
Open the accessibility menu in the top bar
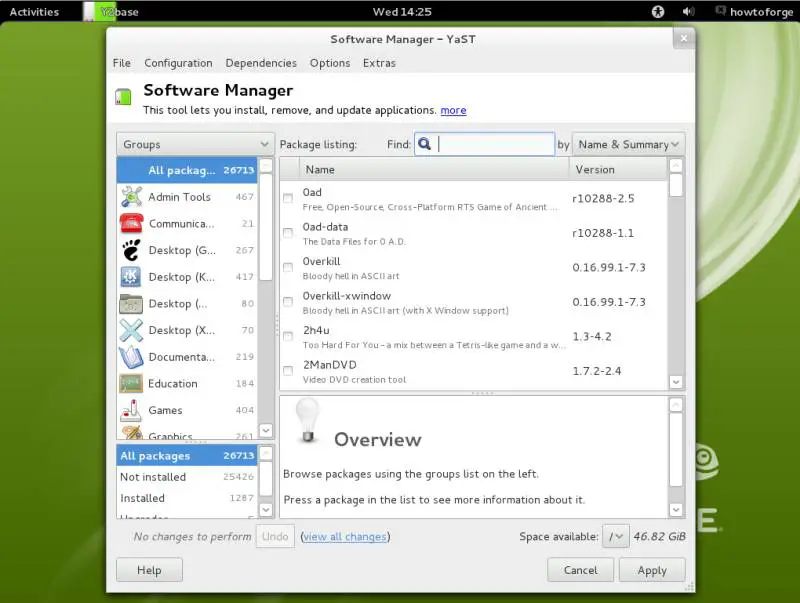658,12
